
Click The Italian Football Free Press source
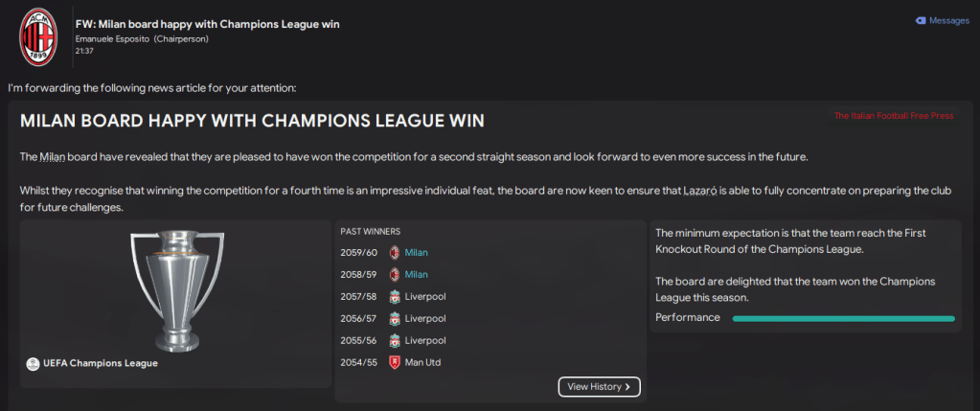click(x=894, y=116)
